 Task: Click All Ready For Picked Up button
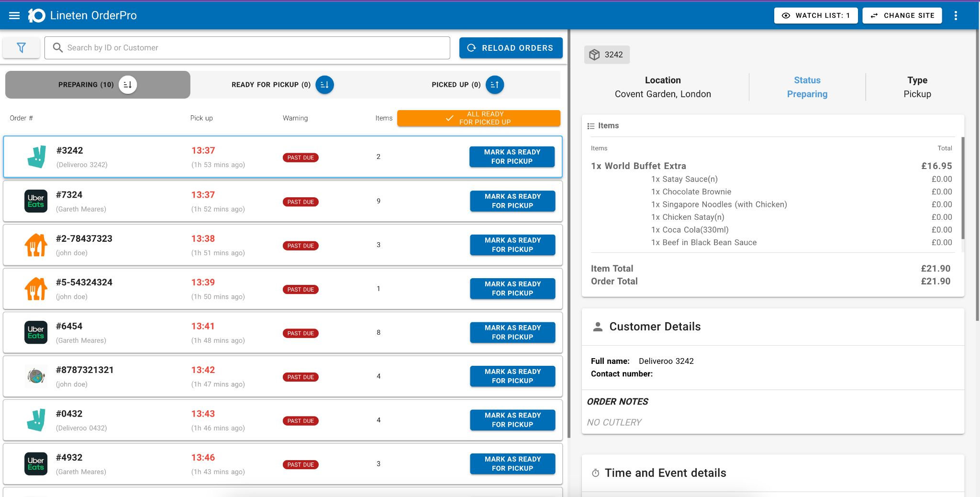pos(479,118)
